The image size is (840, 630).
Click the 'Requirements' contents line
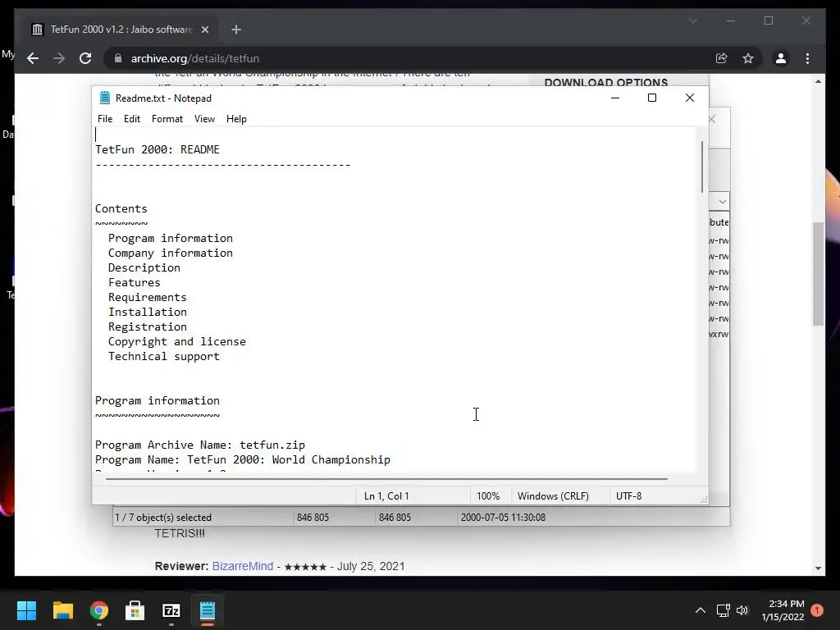(x=148, y=297)
